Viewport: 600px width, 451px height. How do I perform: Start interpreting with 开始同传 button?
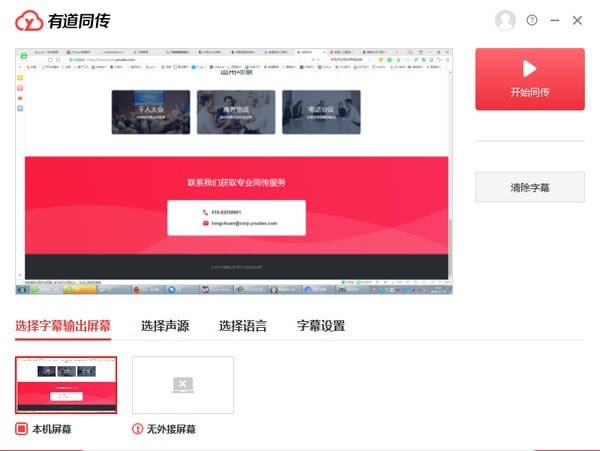(530, 79)
